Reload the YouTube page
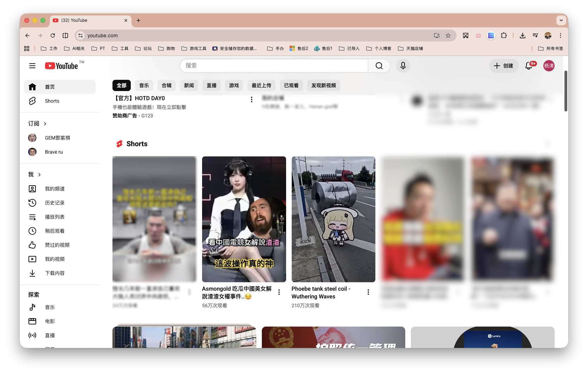Screen dimensions: 588x374 (53, 36)
